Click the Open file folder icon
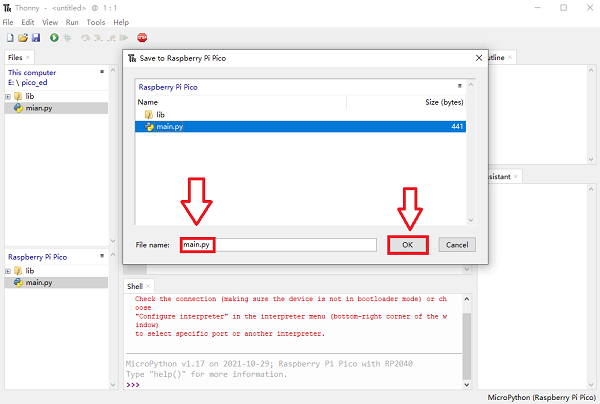 point(23,37)
